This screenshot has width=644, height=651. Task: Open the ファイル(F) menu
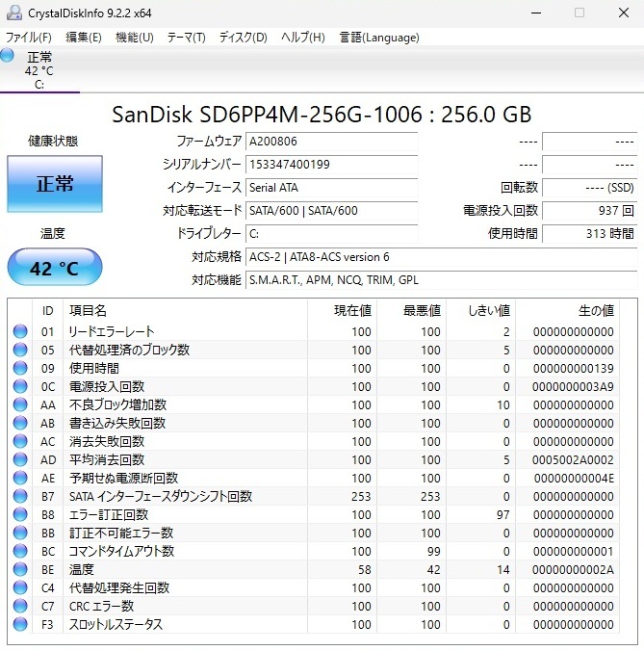pos(29,38)
